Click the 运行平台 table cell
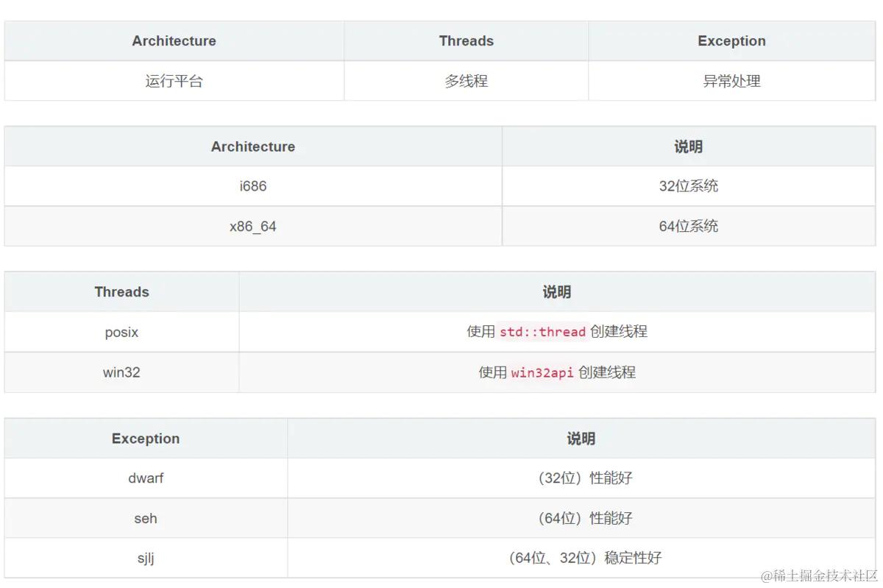Viewport: 883px width, 588px height. coord(174,81)
